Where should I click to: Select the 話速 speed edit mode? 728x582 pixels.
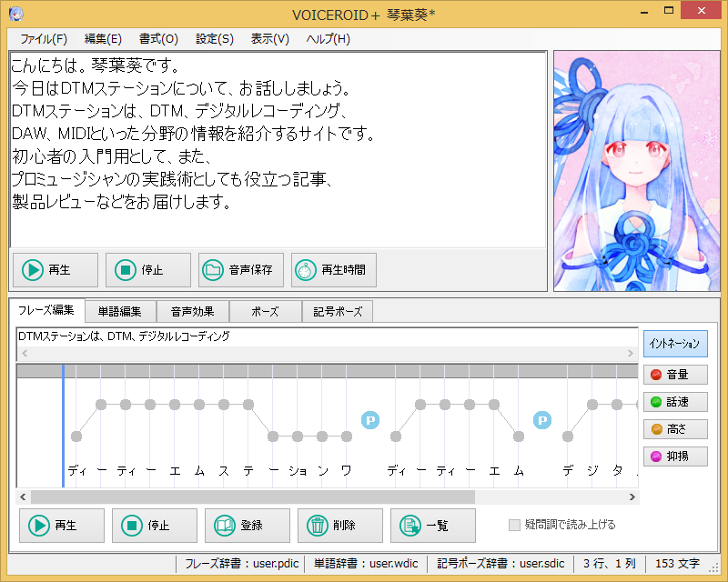pos(675,402)
